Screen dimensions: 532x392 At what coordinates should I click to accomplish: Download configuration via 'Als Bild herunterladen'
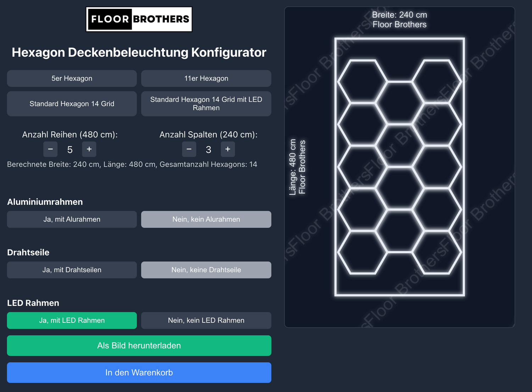pos(139,346)
